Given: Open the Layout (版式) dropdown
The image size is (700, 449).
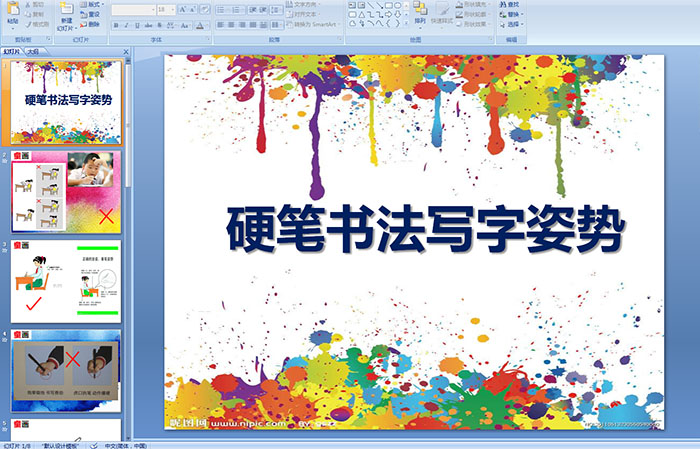Looking at the screenshot, I should 92,4.
